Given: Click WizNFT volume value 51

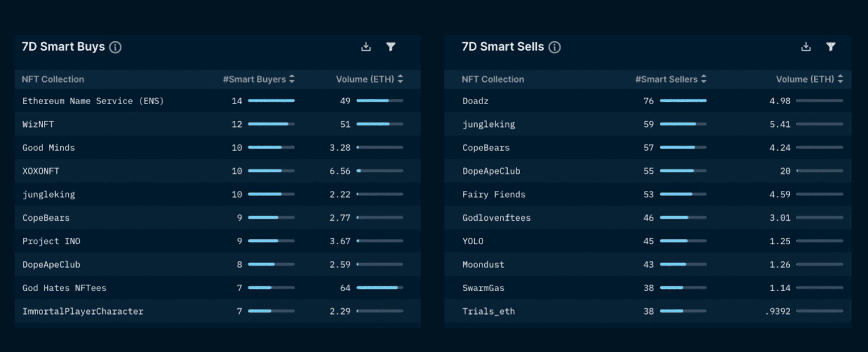Looking at the screenshot, I should 345,124.
